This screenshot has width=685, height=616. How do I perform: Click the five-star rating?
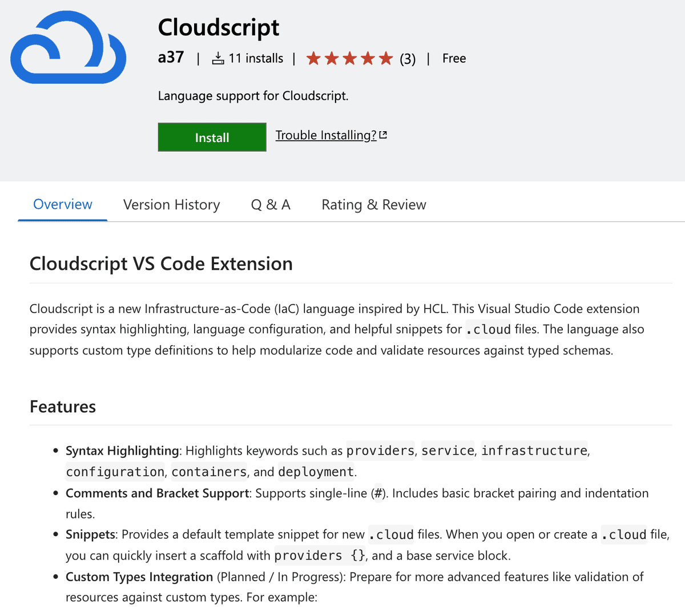point(350,58)
